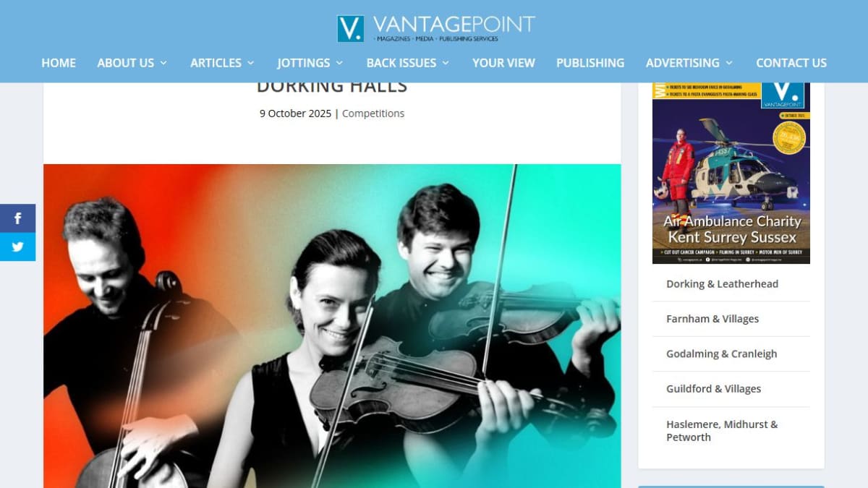
Task: Expand the Articles menu chevron
Action: tap(250, 63)
